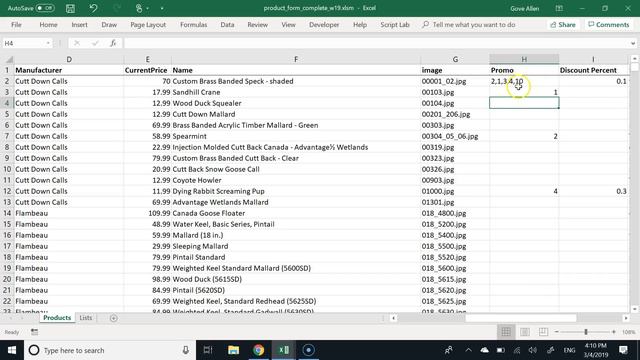640x360 pixels.
Task: Click the Share button
Action: 563,25
